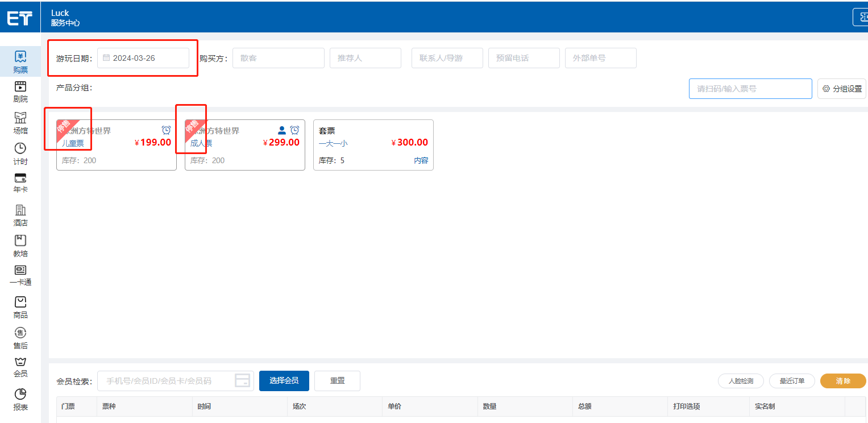Open the 一卡通 all-in-one card icon
This screenshot has width=868, height=423.
(x=20, y=271)
